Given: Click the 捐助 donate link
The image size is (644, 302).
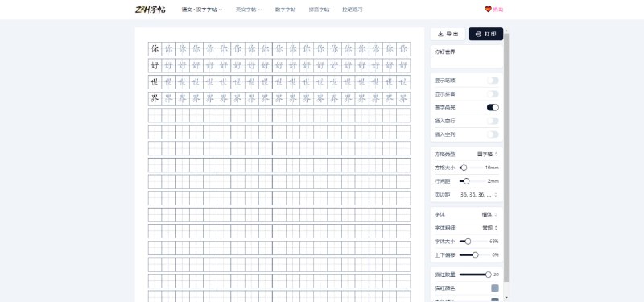Looking at the screenshot, I should pyautogui.click(x=494, y=10).
